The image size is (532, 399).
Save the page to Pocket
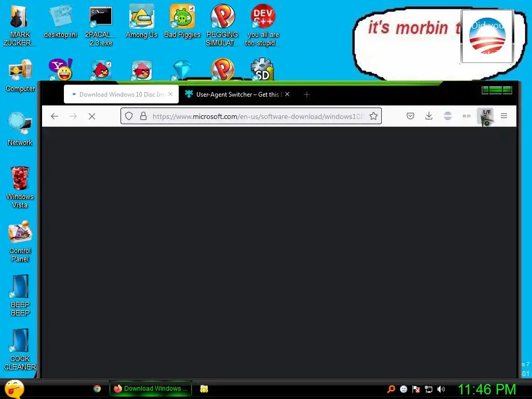click(410, 116)
